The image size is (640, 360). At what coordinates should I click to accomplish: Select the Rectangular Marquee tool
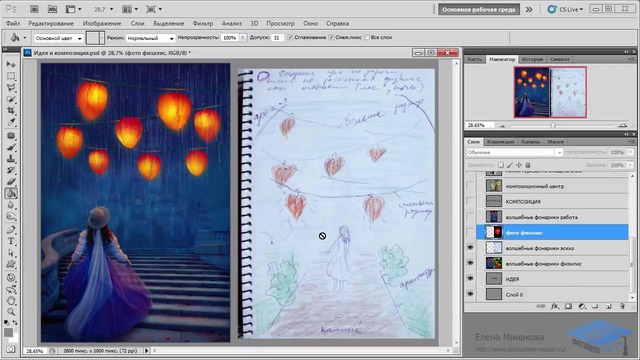[11, 76]
